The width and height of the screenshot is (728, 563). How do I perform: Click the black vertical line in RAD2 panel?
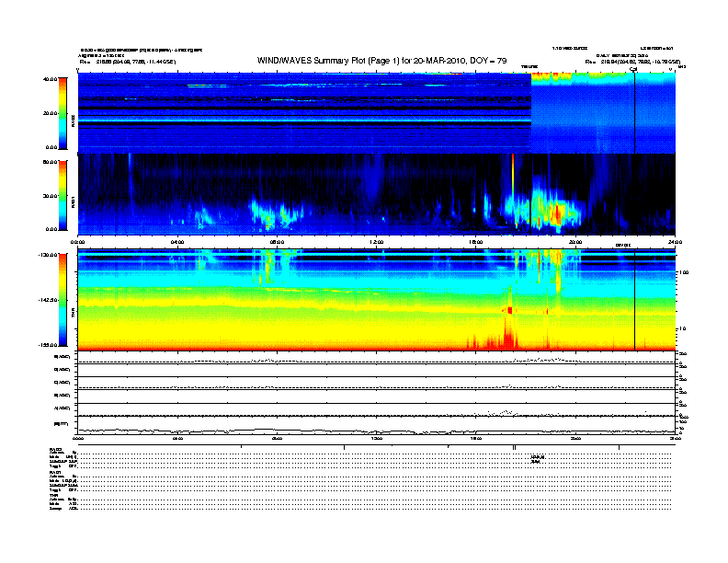click(634, 113)
